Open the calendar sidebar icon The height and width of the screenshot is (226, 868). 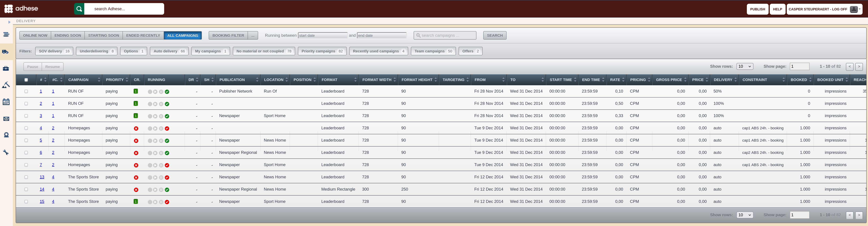pyautogui.click(x=6, y=102)
